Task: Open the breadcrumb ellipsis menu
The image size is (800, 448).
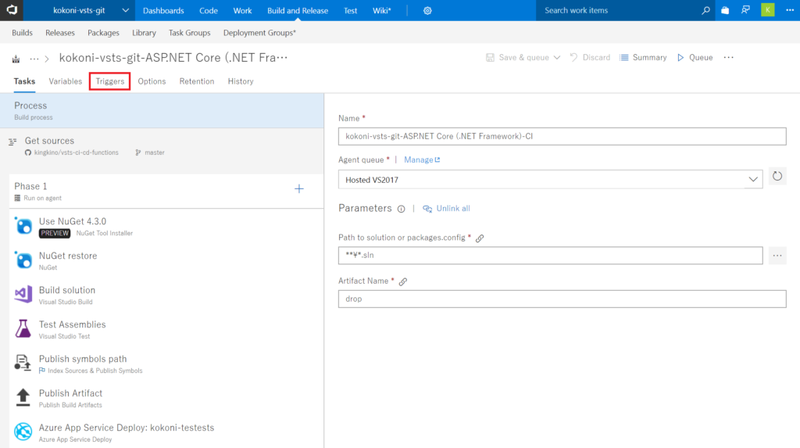Action: click(34, 59)
